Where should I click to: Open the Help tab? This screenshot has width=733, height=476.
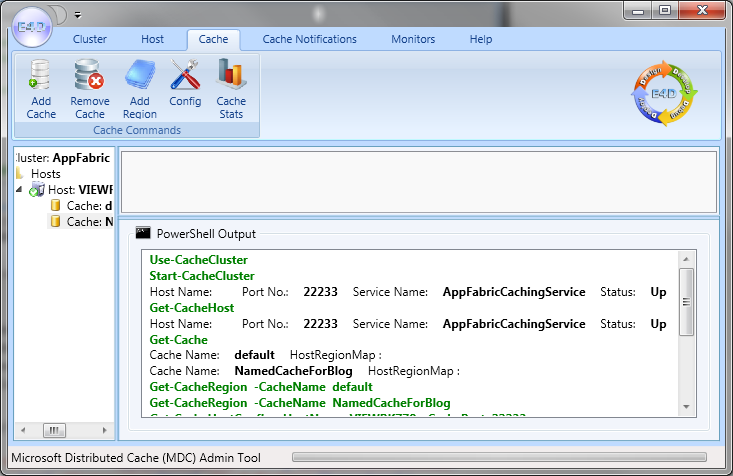(x=481, y=40)
